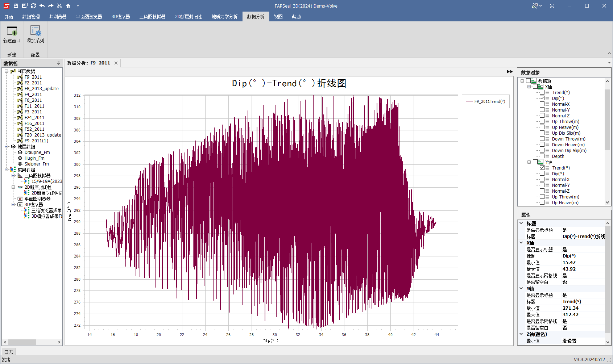Uncheck the Dip(°) checkbox under X轴

pyautogui.click(x=542, y=98)
